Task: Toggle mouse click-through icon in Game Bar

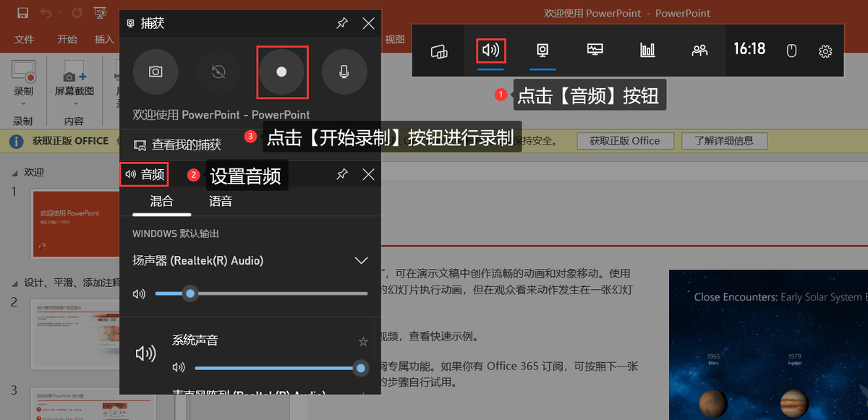Action: click(791, 51)
